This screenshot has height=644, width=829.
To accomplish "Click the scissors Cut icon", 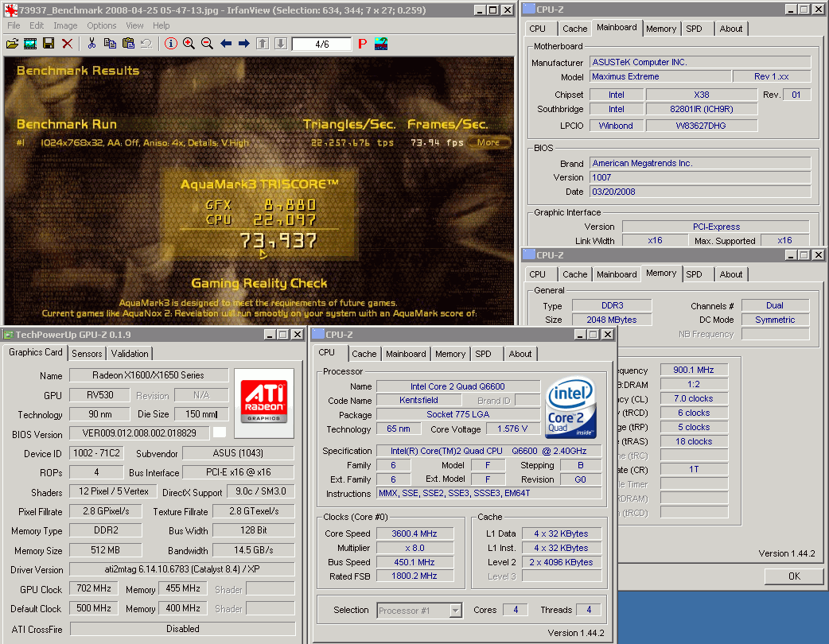I will (x=91, y=43).
